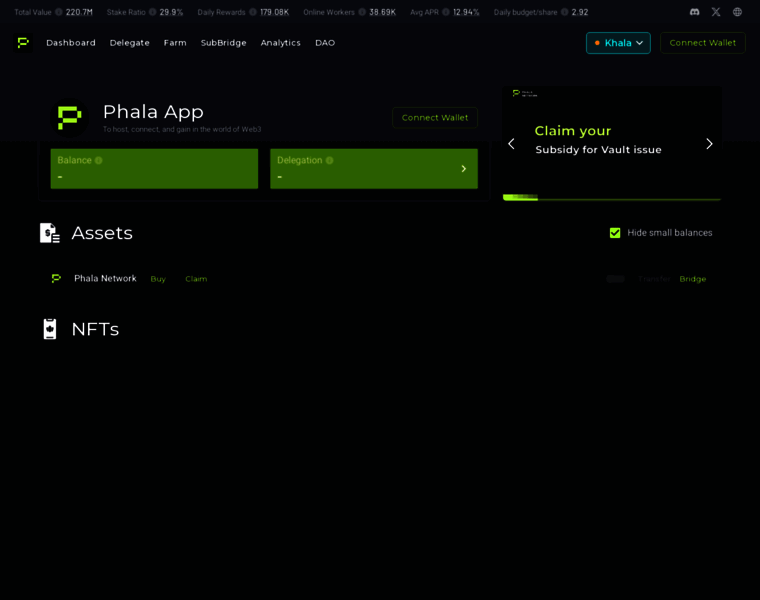Click Buy link for Phala Network
The height and width of the screenshot is (600, 760).
pyautogui.click(x=158, y=279)
